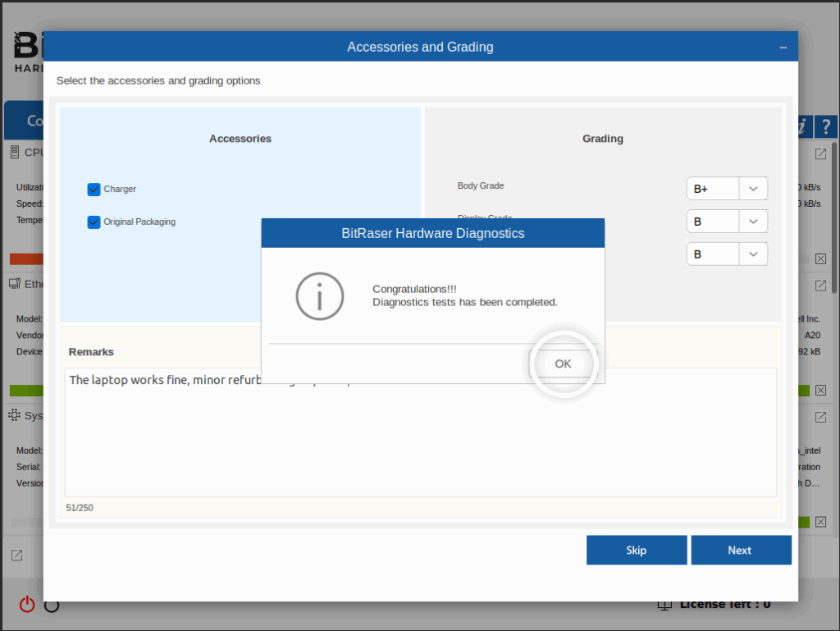Click the 'License left : 0' text
840x631 pixels.
(725, 604)
